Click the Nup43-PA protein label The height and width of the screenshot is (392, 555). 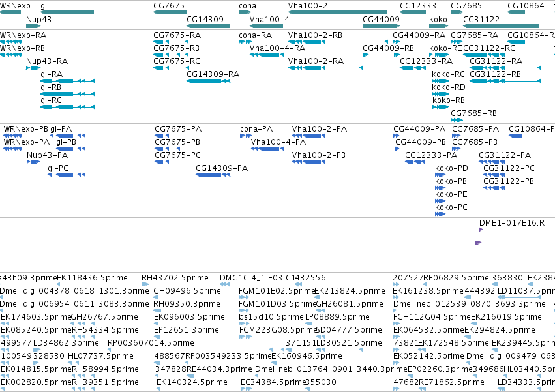48,155
